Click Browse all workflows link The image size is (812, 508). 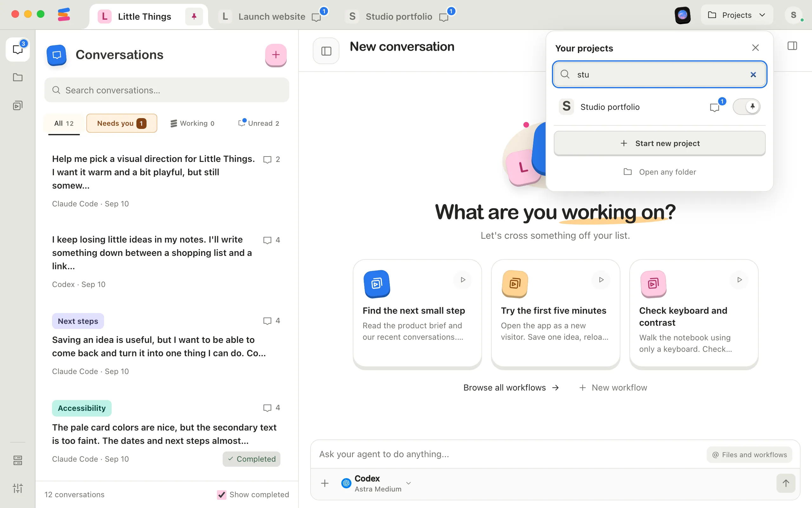click(511, 387)
